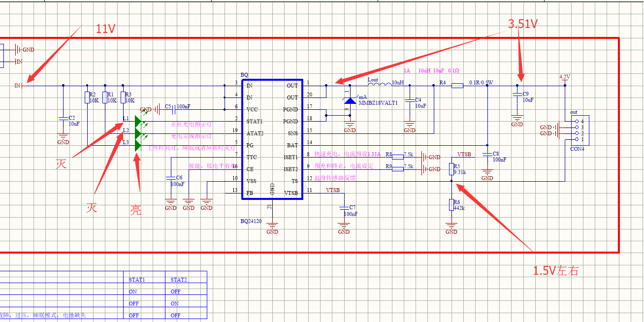Click the STAT1 table header cell
The height and width of the screenshot is (322, 644).
pos(144,280)
